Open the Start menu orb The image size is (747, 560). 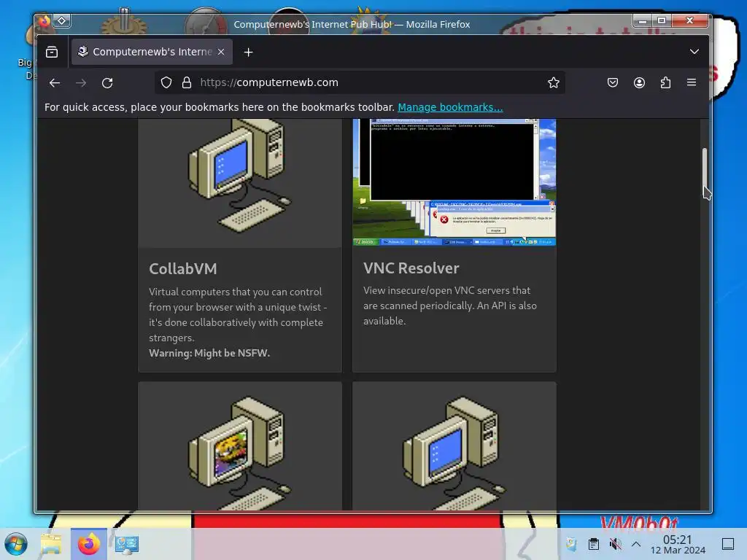16,544
